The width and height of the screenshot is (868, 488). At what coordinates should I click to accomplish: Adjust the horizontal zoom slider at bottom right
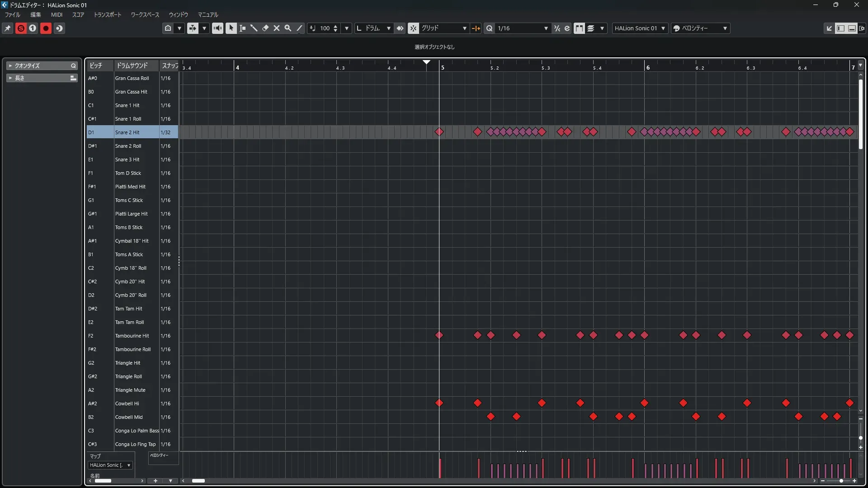click(841, 481)
